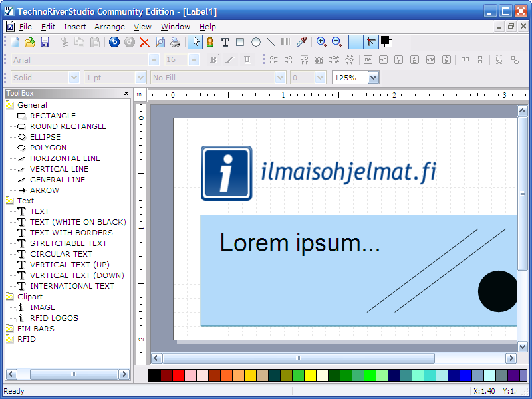Viewport: 532px width, 399px height.
Task: Pick the black color swatch in palette
Action: (154, 376)
